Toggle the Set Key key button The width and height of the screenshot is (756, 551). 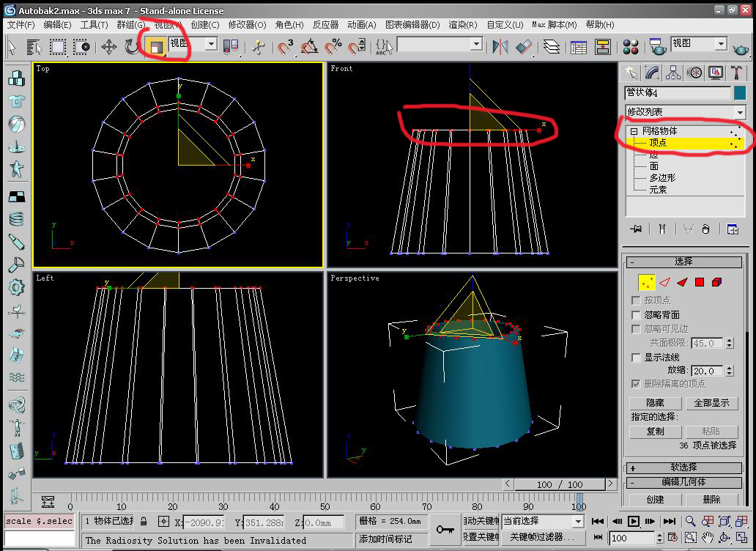[x=445, y=529]
